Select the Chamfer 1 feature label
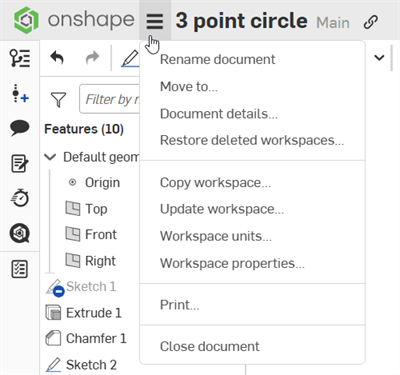This screenshot has width=400, height=375. click(x=96, y=339)
